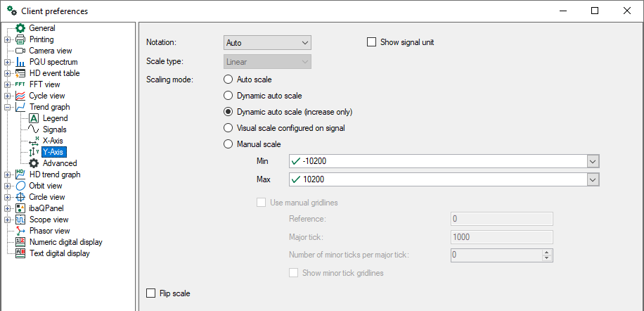Collapse the Trend graph tree node
Image resolution: width=644 pixels, height=311 pixels.
8,107
